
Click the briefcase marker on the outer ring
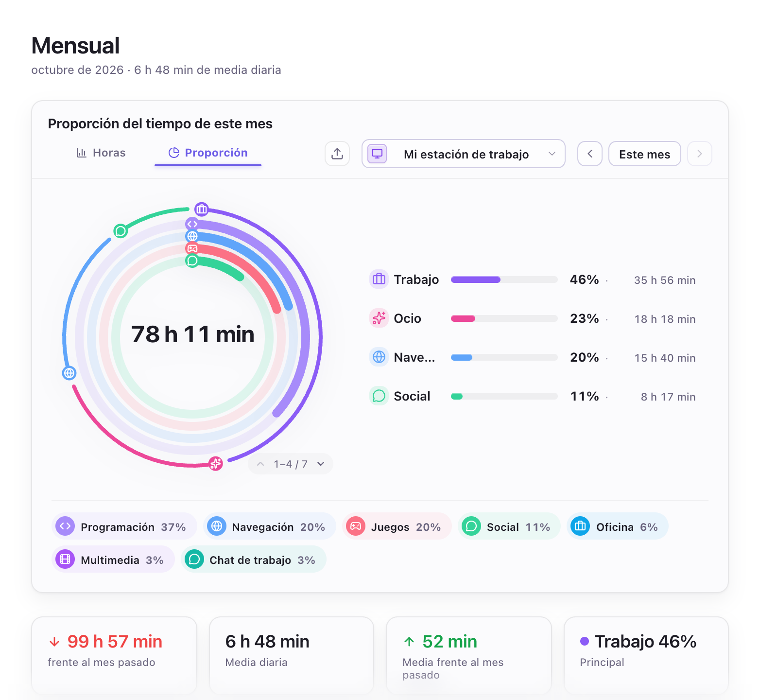pos(202,210)
